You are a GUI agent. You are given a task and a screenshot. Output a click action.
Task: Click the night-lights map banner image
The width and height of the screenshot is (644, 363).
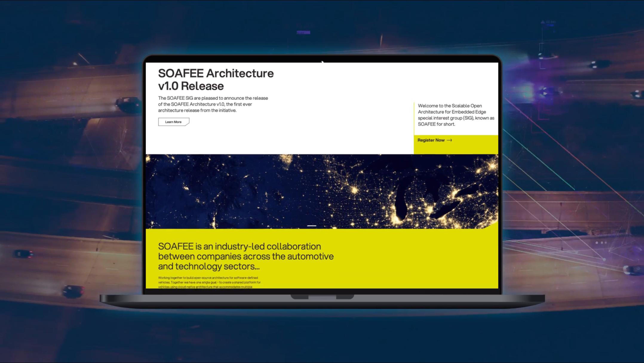tap(322, 191)
